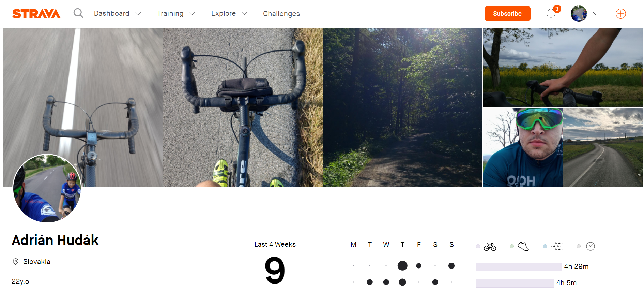
Task: Go to Strava home logo
Action: (x=36, y=14)
